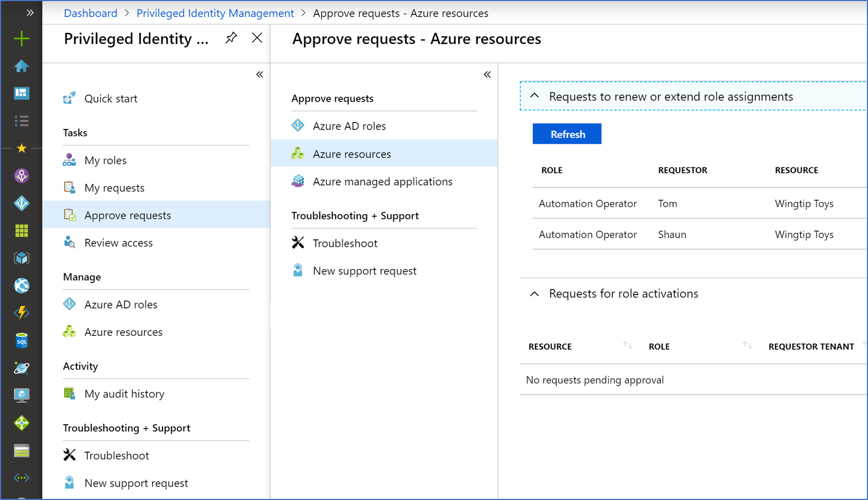Click the My requests document icon
The image size is (868, 500).
69,187
